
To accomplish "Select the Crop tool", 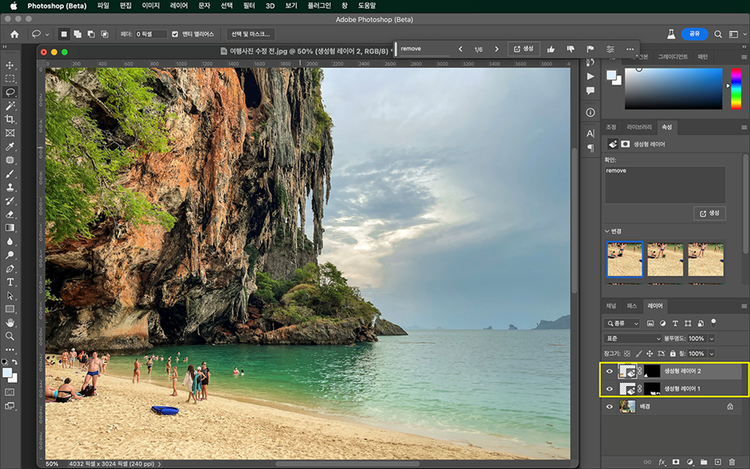I will [10, 119].
